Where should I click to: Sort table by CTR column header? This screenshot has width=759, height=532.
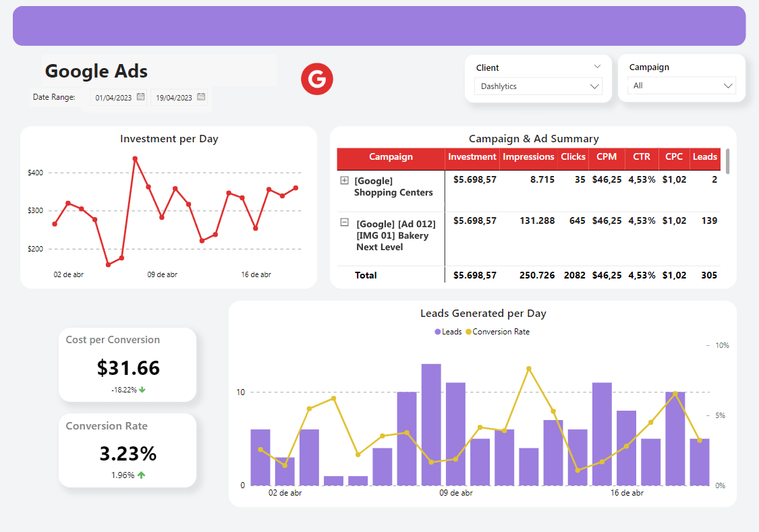(642, 156)
